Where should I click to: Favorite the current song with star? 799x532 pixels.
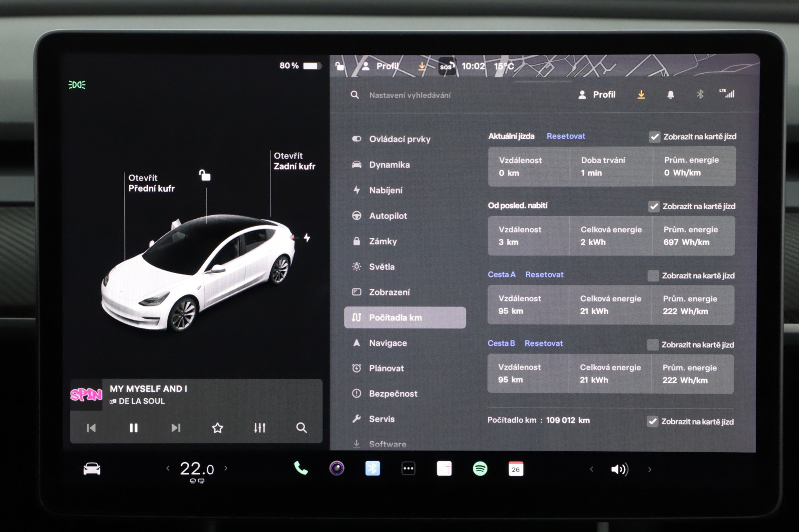point(217,428)
